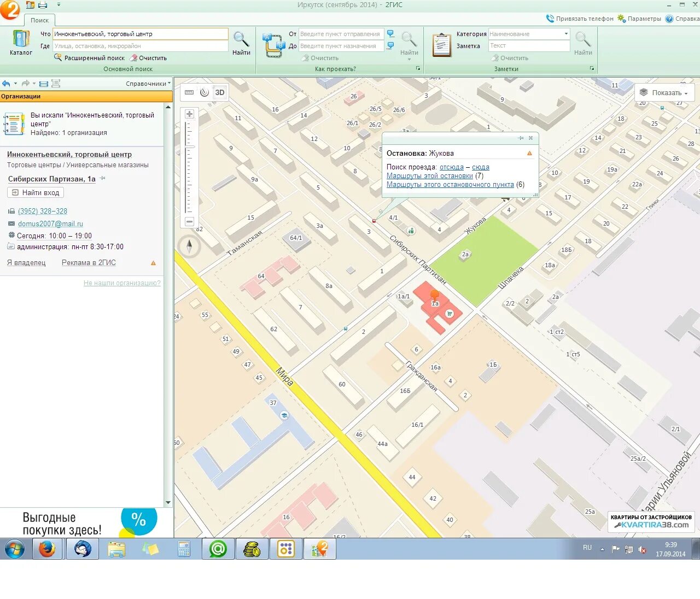The width and height of the screenshot is (700, 599).
Task: Click the Найти вход button
Action: (x=36, y=192)
